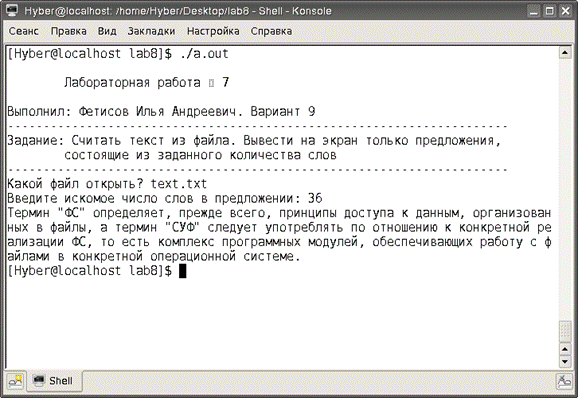Click scrollbar up arrow at top
The height and width of the screenshot is (398, 578).
tap(565, 53)
